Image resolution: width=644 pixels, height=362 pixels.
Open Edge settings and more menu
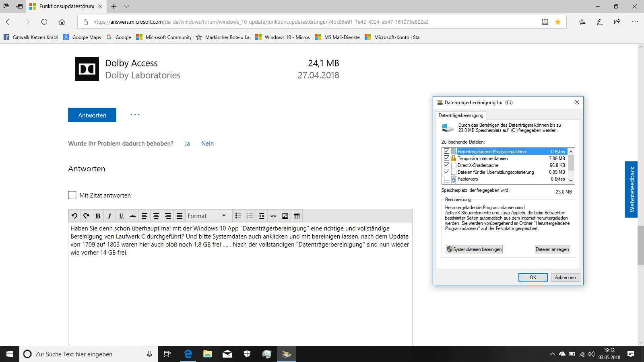(x=635, y=22)
